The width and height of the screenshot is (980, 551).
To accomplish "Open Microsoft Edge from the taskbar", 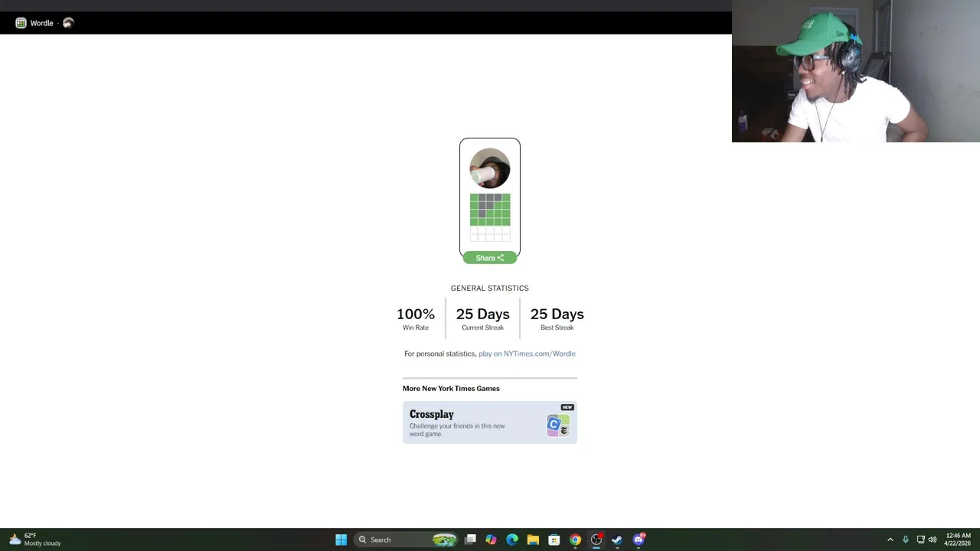I will [x=512, y=540].
